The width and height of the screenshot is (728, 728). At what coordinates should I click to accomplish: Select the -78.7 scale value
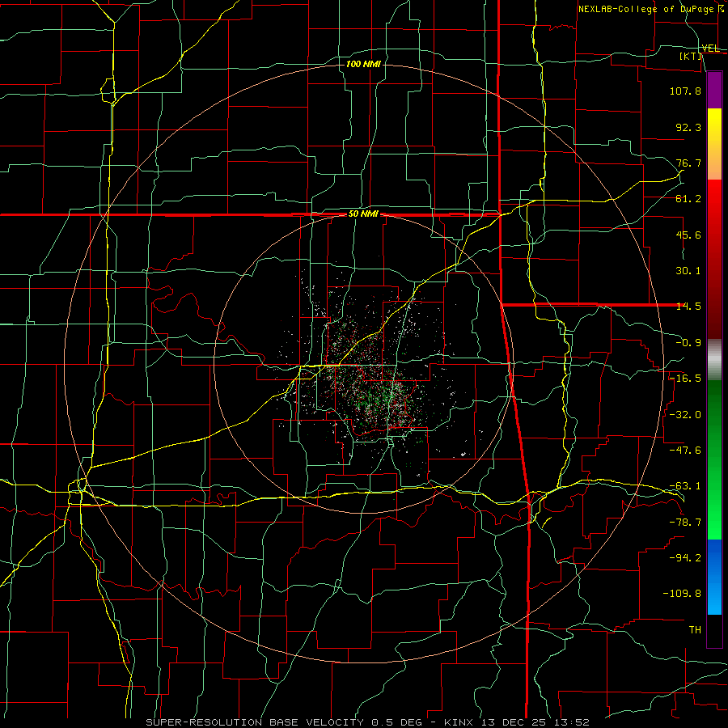(685, 523)
